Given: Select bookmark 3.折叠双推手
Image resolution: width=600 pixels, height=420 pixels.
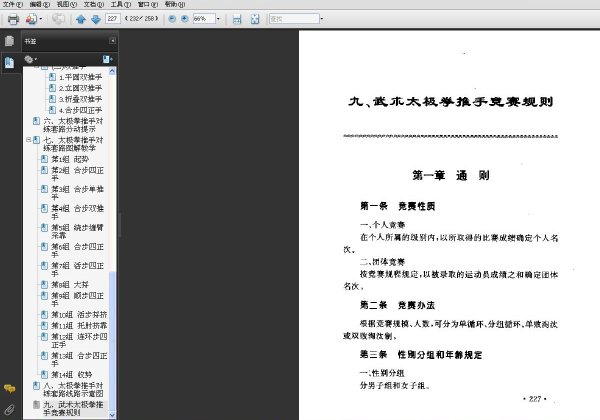Looking at the screenshot, I should 80,99.
